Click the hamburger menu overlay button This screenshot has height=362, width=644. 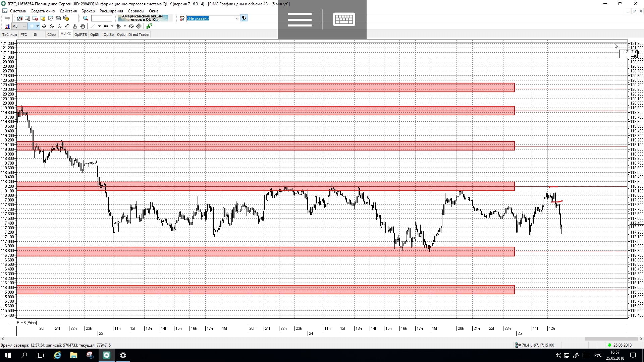pos(300,19)
